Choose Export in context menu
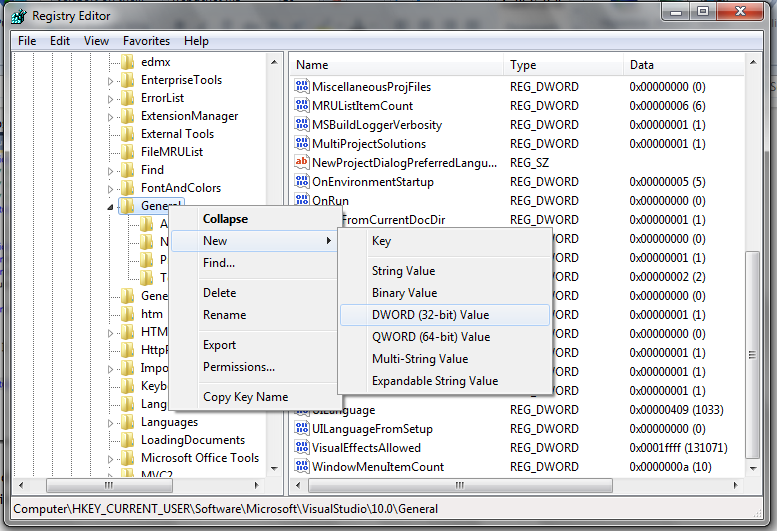Image resolution: width=777 pixels, height=531 pixels. coord(254,345)
